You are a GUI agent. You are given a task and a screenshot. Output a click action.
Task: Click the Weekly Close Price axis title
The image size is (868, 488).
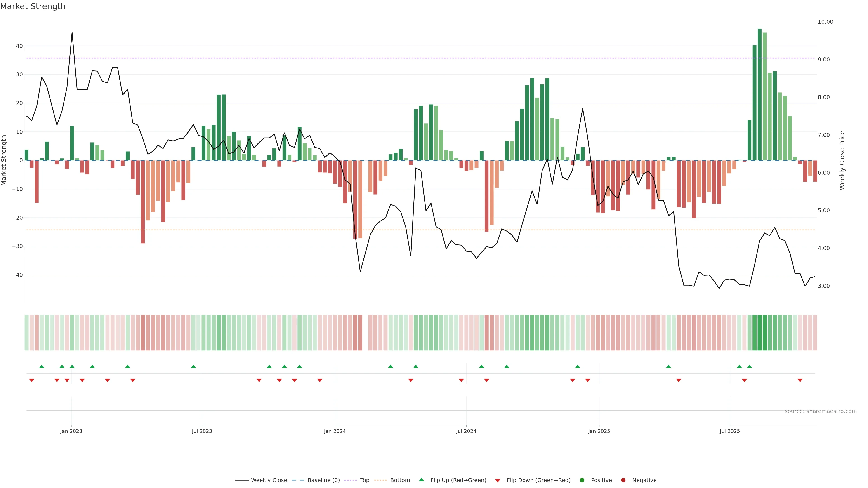842,160
